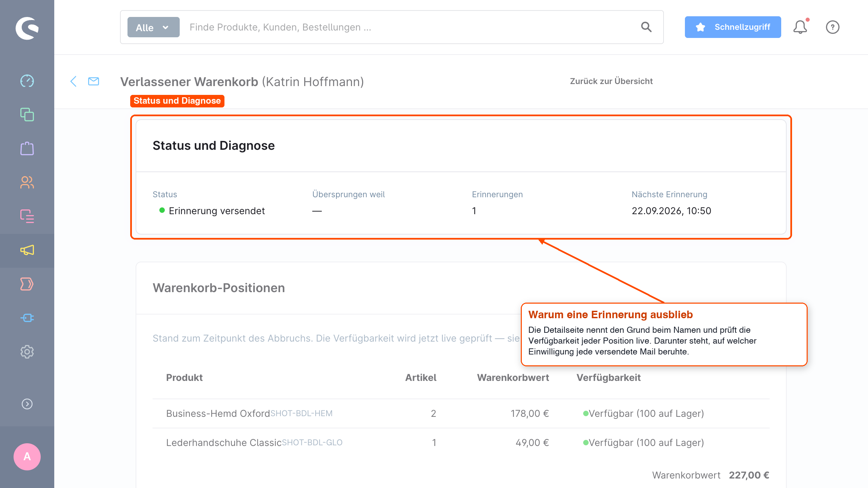Click the Shopware logo in sidebar
The height and width of the screenshot is (488, 868).
tap(27, 28)
